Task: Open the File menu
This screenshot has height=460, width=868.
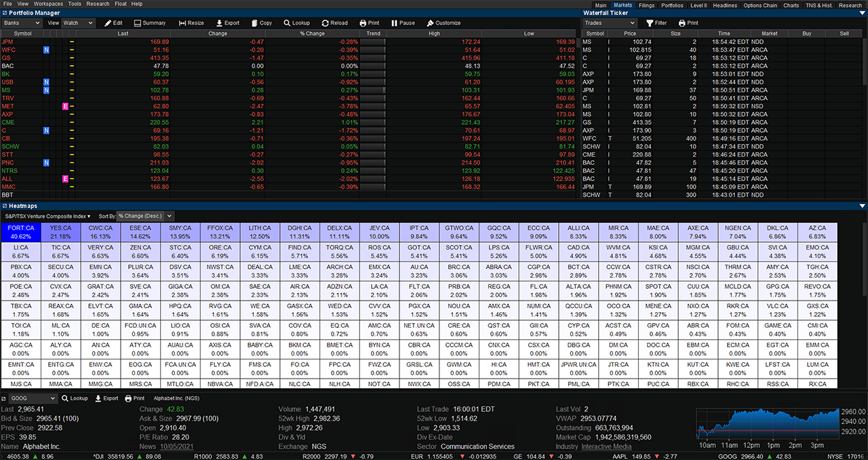Action: pos(7,4)
